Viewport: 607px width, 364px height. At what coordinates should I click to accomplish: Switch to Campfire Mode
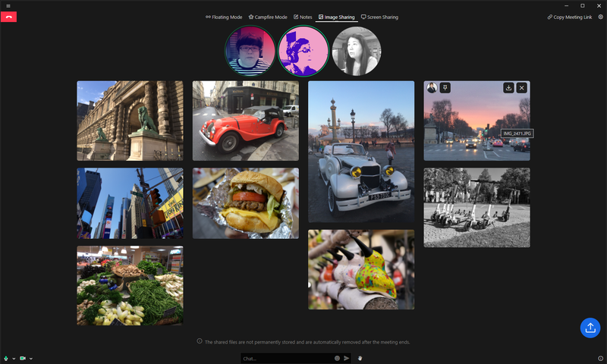[x=268, y=17]
